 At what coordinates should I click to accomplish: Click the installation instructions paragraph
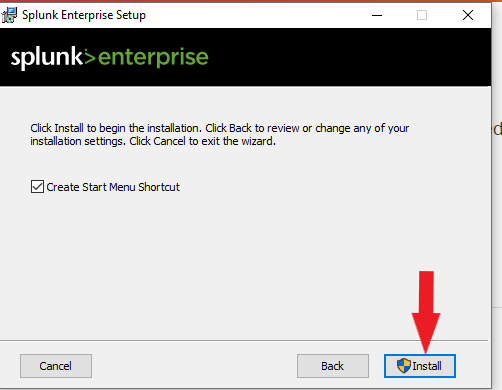point(219,135)
